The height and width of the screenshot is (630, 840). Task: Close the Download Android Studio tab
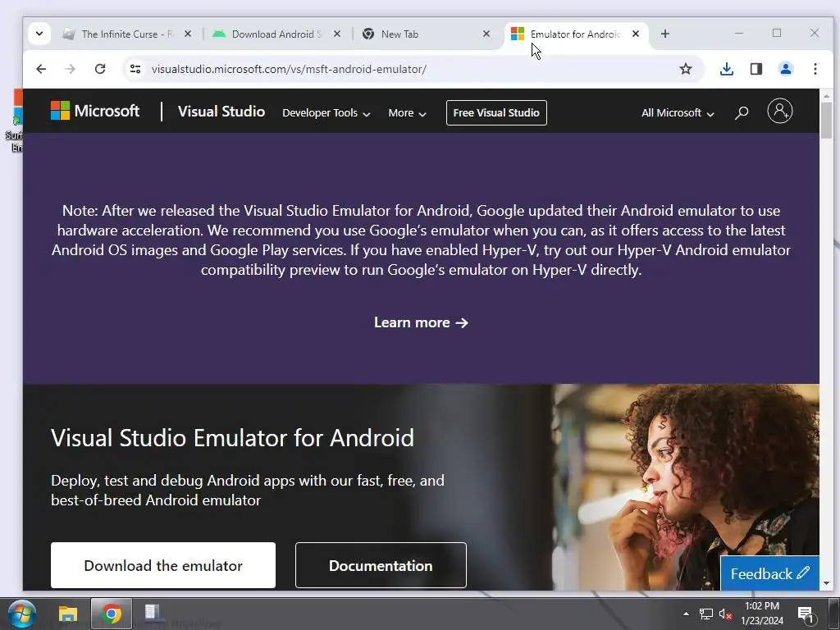click(336, 34)
